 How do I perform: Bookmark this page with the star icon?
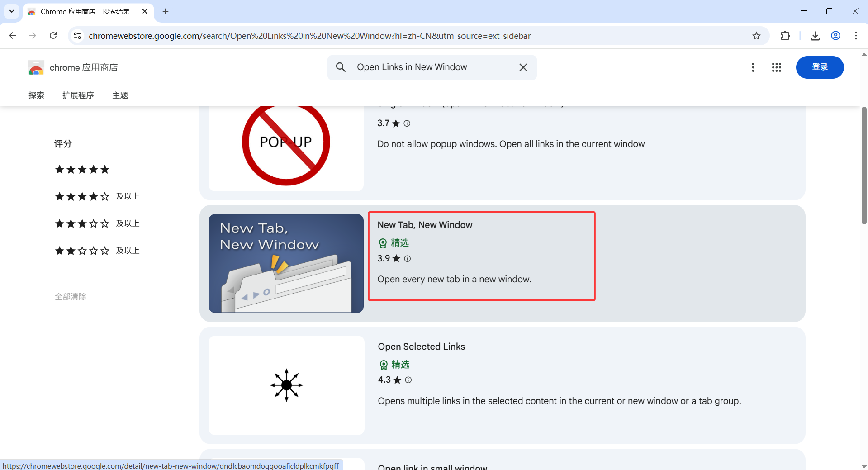756,36
